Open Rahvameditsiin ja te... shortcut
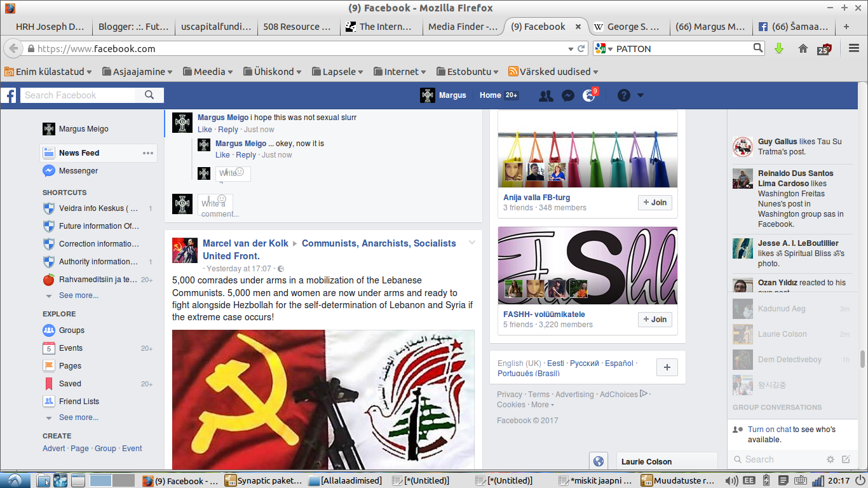Image resolution: width=868 pixels, height=488 pixels. point(98,280)
